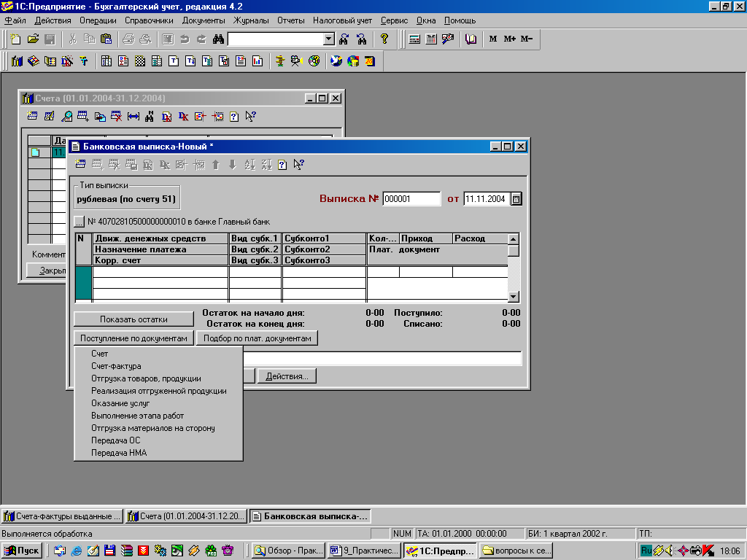Click the first new-row icon in Счета window toolbar
Viewport: 747px width, 560px height.
point(32,116)
